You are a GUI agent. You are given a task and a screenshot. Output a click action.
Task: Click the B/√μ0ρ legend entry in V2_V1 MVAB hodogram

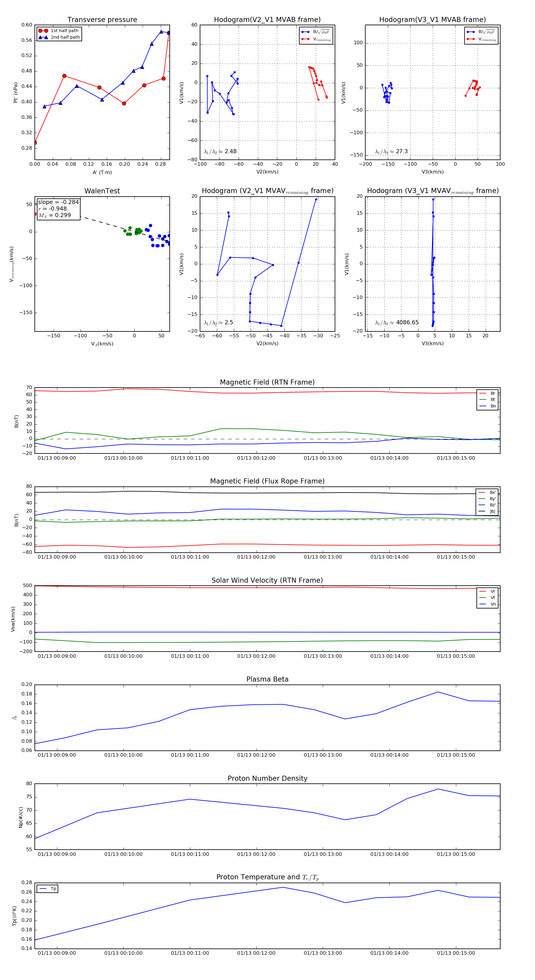(316, 31)
